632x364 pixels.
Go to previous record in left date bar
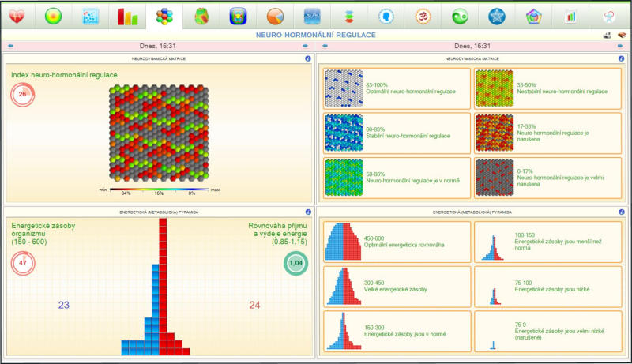click(x=10, y=47)
